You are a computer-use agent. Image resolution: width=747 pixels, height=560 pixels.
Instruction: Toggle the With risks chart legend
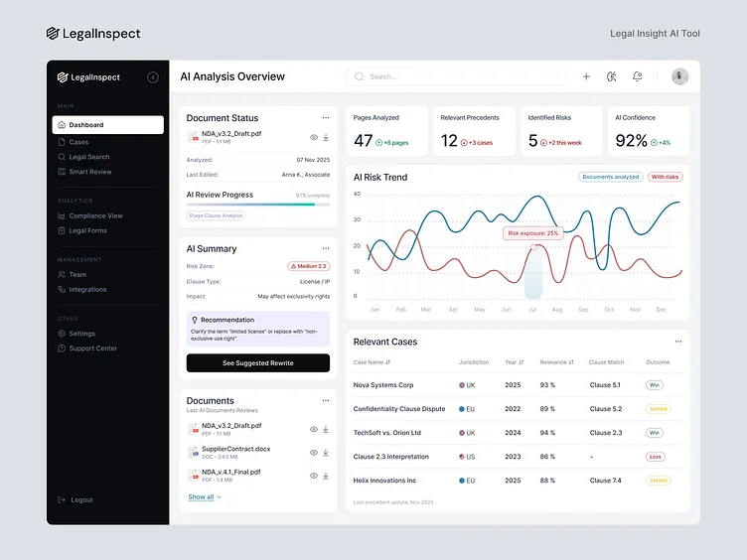pos(666,177)
